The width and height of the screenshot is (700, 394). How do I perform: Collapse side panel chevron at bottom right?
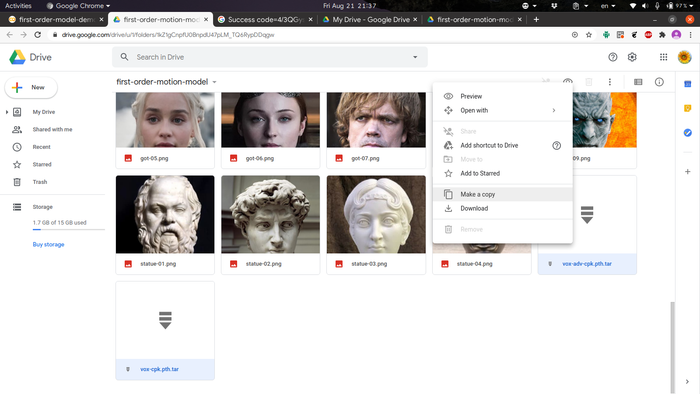click(687, 382)
